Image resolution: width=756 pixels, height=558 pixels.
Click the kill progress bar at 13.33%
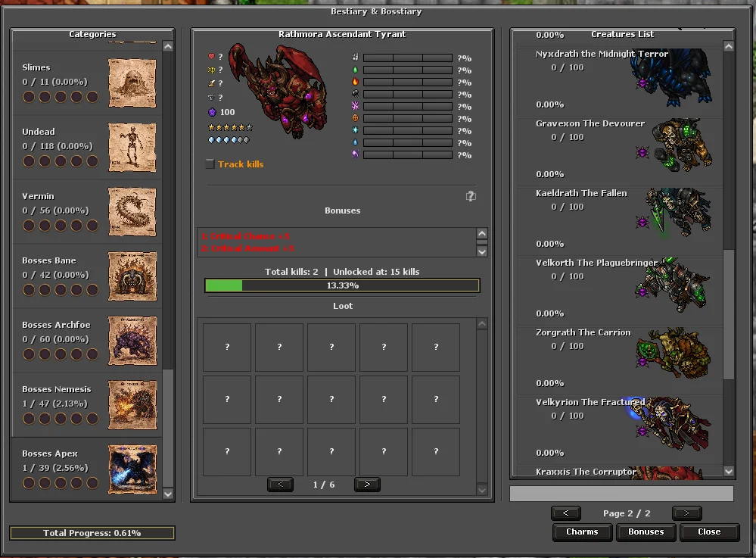[x=342, y=285]
